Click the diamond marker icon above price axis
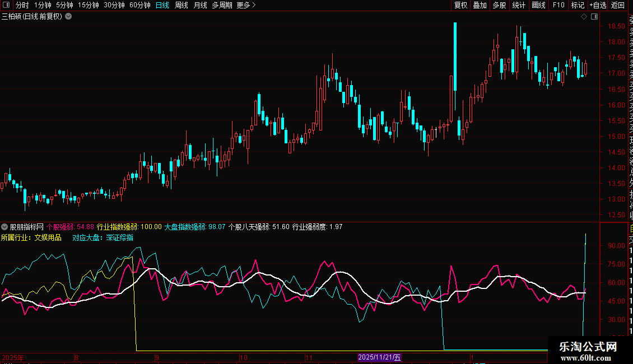The image size is (633, 364). 583,17
